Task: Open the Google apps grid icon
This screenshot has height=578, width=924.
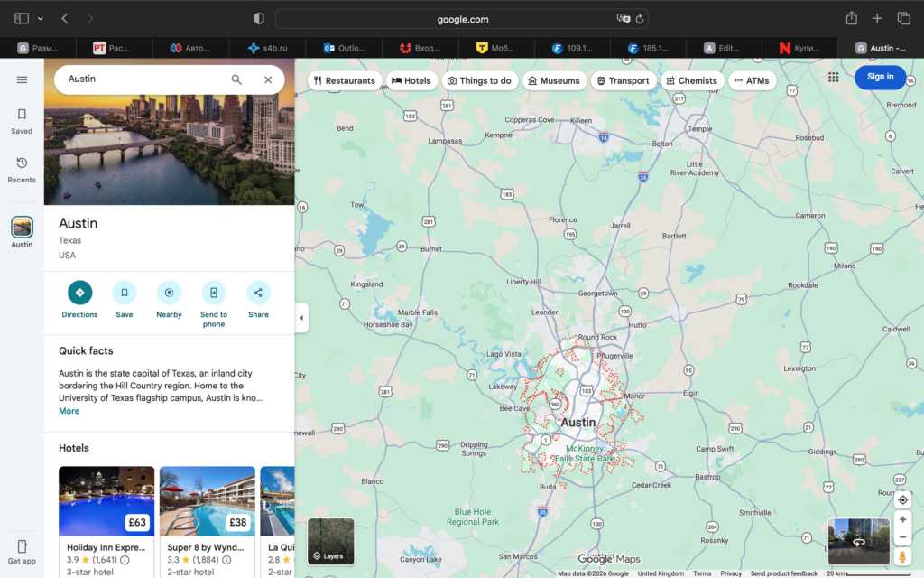Action: click(833, 78)
